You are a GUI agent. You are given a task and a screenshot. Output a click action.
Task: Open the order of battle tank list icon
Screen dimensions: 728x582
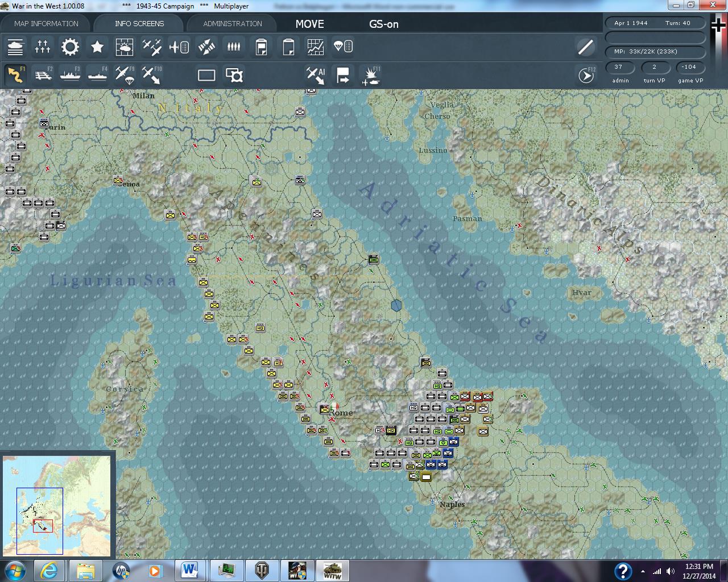tap(15, 47)
